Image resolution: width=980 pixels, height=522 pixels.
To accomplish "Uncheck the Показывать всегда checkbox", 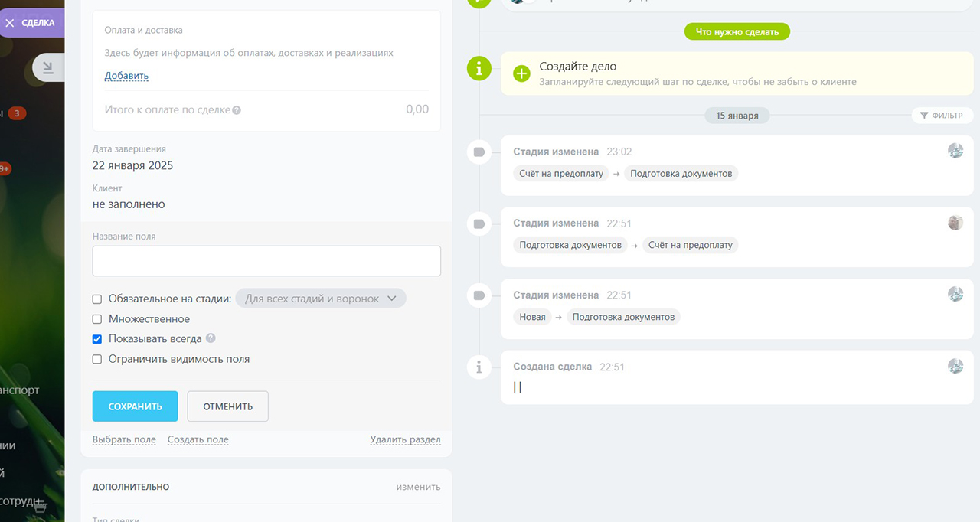I will 97,339.
